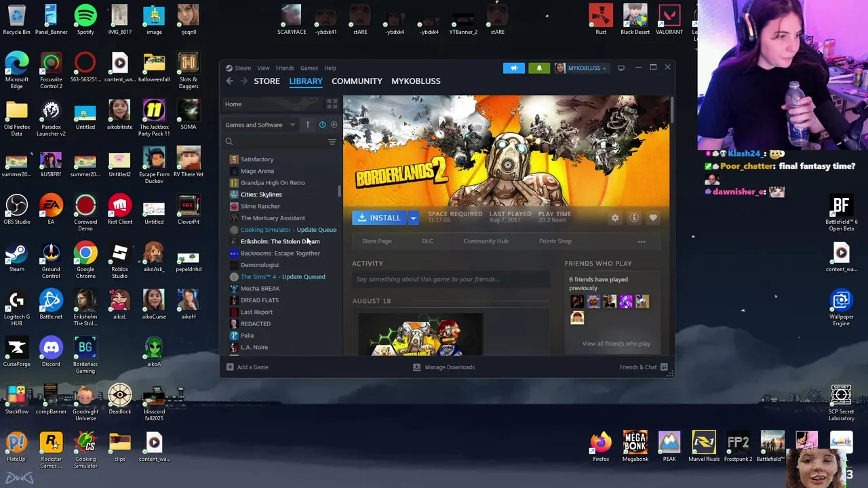Image resolution: width=868 pixels, height=488 pixels.
Task: Select DREAD FLATS in the list
Action: (259, 300)
